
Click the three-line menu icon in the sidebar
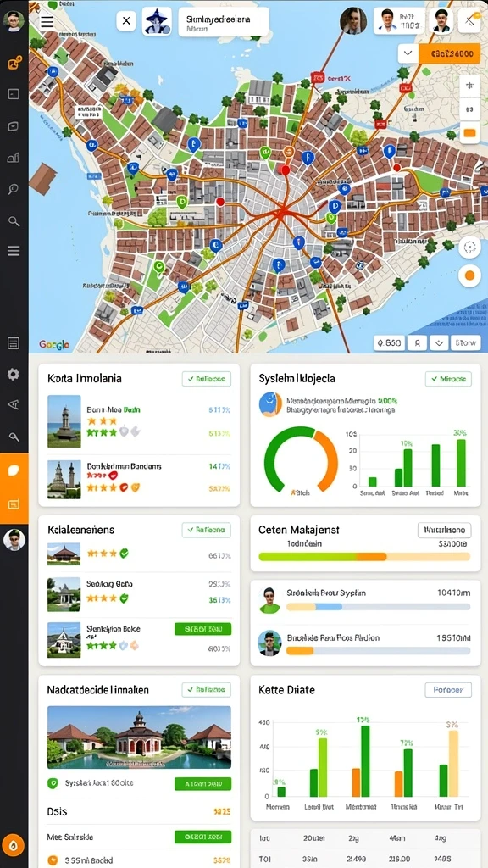click(14, 251)
